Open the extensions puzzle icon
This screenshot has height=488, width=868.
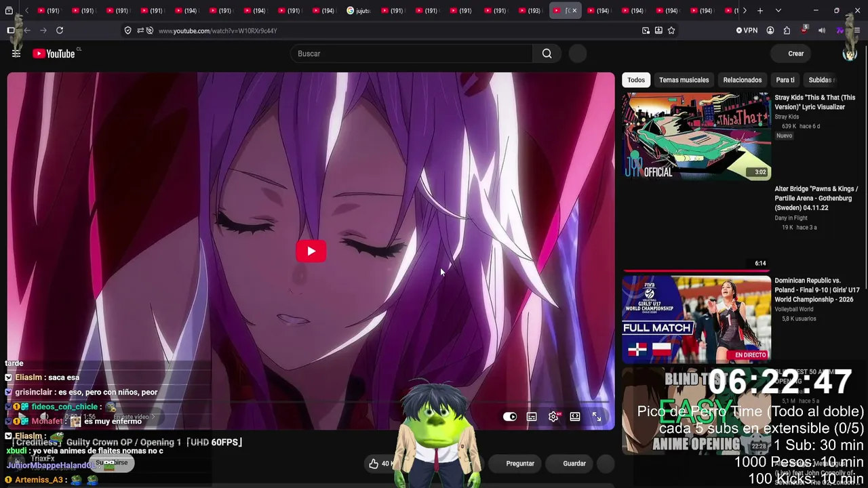[787, 30]
